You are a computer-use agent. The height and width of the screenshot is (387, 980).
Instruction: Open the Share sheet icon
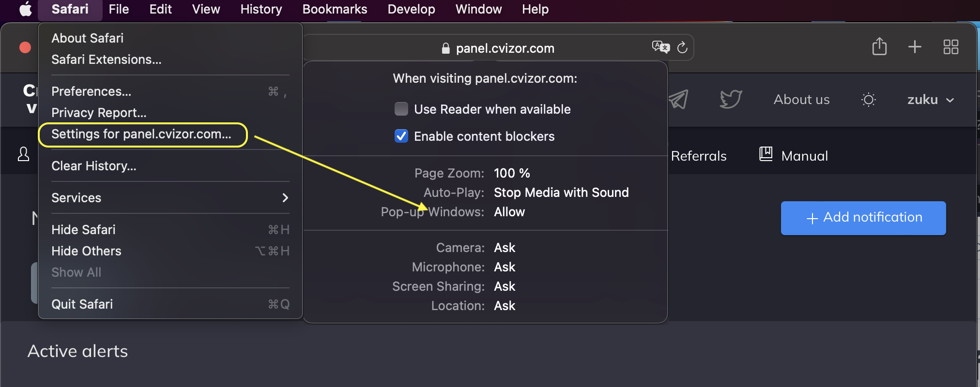(879, 47)
